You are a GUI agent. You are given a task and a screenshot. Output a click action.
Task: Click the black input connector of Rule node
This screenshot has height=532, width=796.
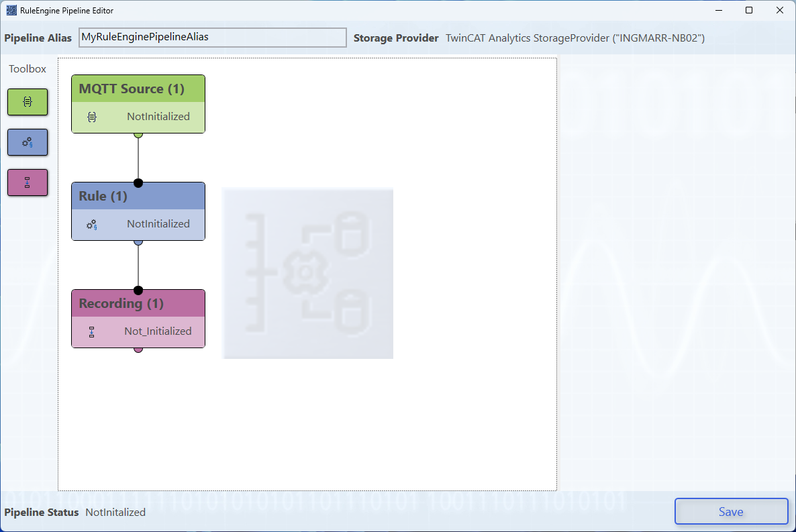138,182
